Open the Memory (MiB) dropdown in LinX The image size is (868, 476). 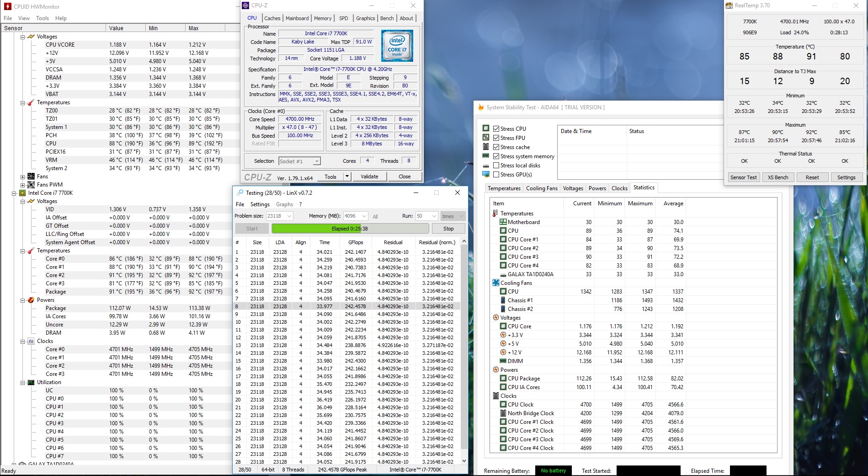coord(364,216)
